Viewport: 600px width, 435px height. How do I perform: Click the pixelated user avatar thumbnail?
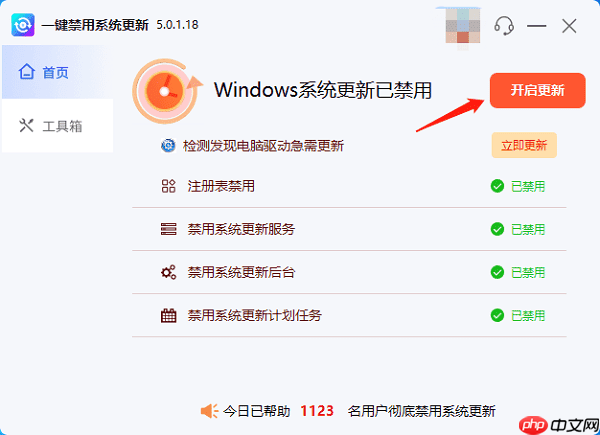click(x=463, y=26)
